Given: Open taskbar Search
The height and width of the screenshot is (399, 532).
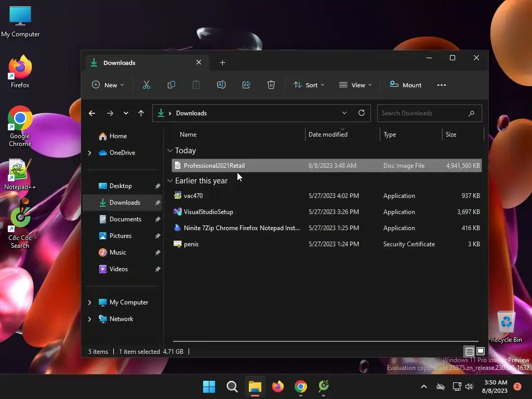Looking at the screenshot, I should click(x=232, y=387).
